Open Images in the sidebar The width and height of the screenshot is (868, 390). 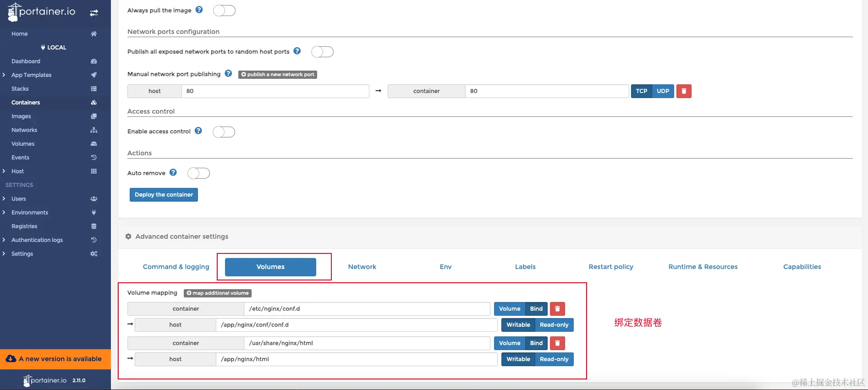(21, 116)
